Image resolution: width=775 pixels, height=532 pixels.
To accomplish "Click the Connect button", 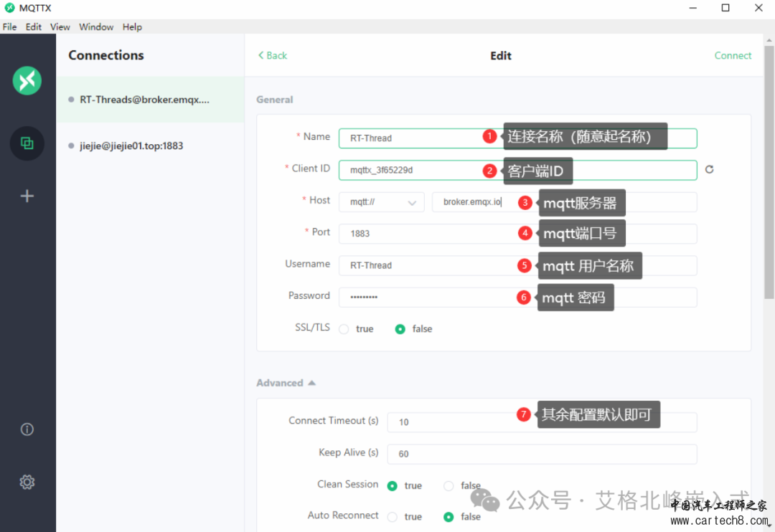I will pyautogui.click(x=733, y=55).
